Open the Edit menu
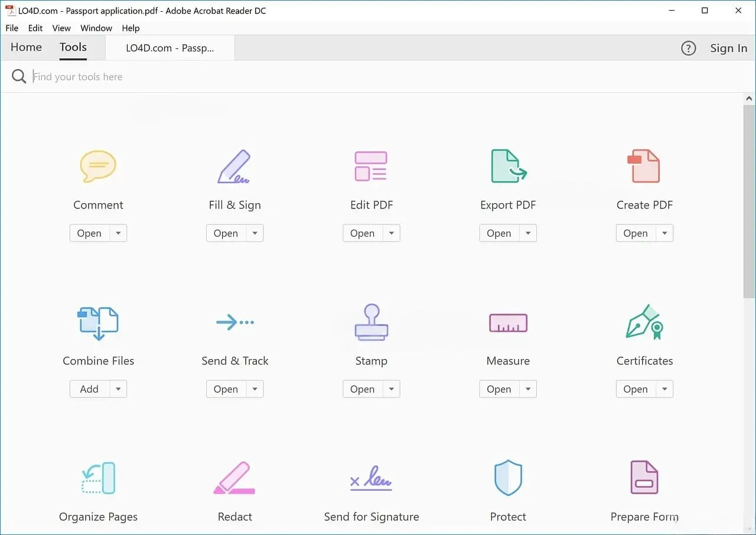 tap(35, 28)
